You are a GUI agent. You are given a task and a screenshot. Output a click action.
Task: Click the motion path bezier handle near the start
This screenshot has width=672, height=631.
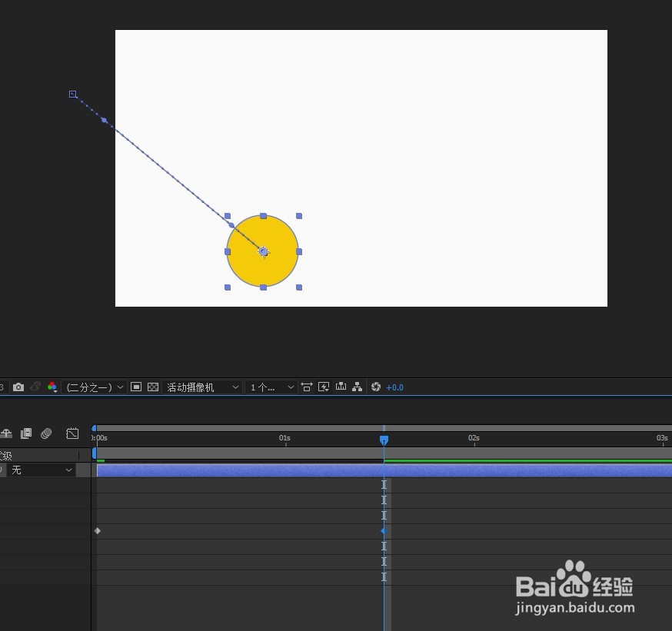[104, 121]
